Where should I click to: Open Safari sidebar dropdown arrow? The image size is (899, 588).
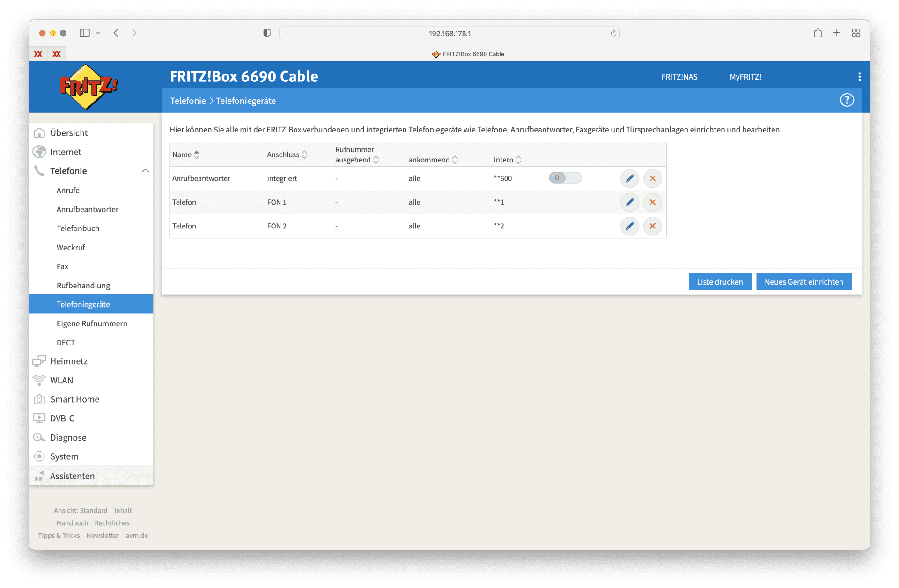click(x=98, y=33)
